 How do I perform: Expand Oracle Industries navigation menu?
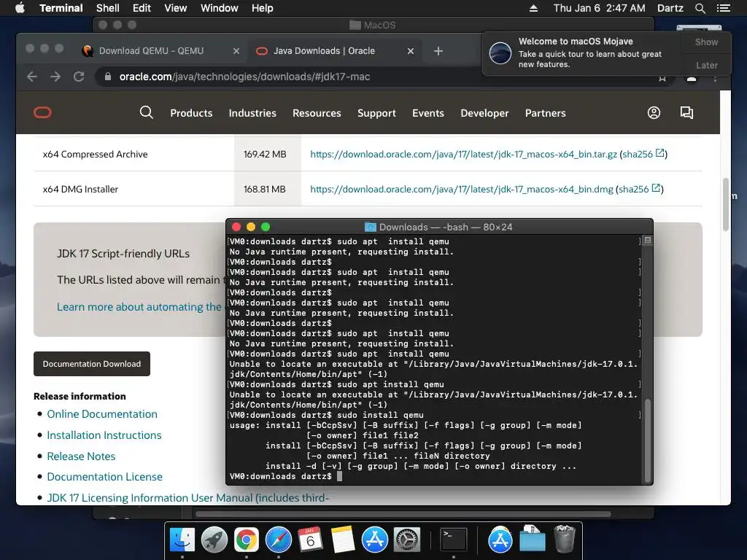(252, 113)
